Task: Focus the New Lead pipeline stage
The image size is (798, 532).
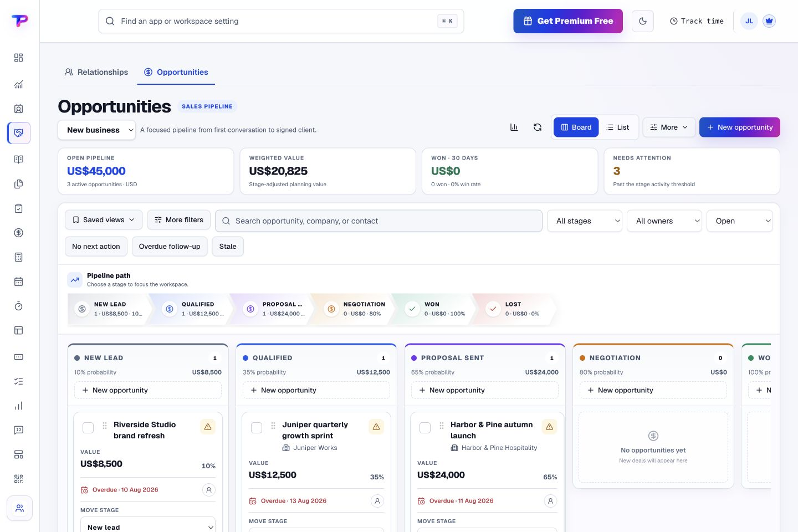Action: pos(109,309)
